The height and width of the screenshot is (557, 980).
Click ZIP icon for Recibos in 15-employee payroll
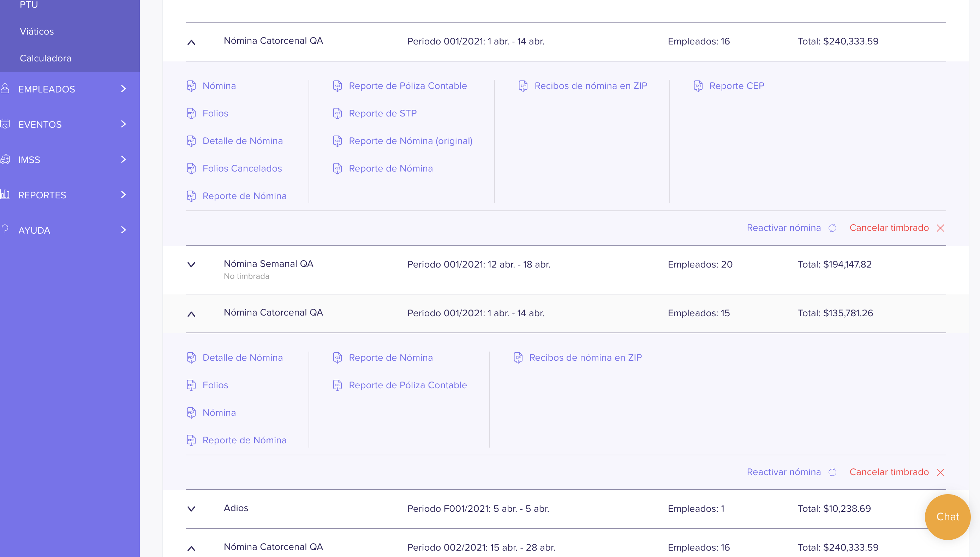tap(518, 358)
